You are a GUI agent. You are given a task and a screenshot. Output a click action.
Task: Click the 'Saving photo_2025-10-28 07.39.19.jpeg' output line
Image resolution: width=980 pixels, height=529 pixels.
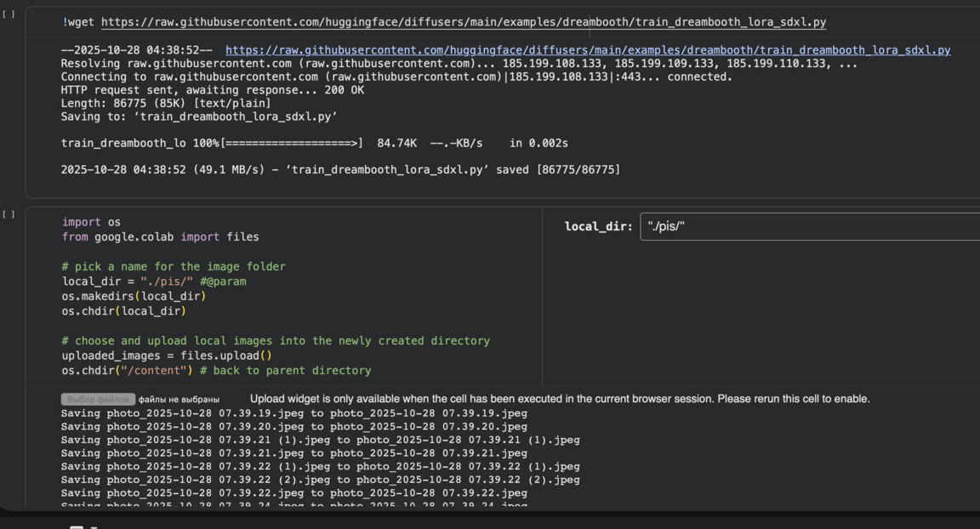(293, 413)
